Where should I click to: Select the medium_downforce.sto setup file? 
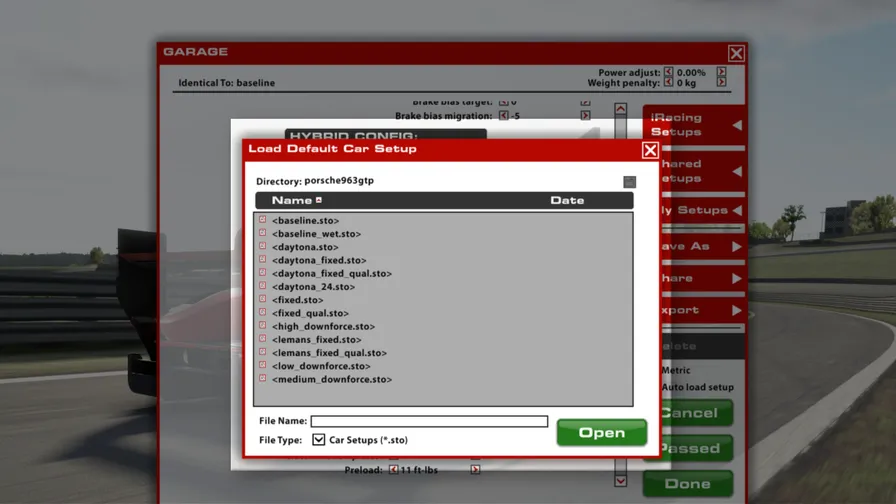coord(332,379)
